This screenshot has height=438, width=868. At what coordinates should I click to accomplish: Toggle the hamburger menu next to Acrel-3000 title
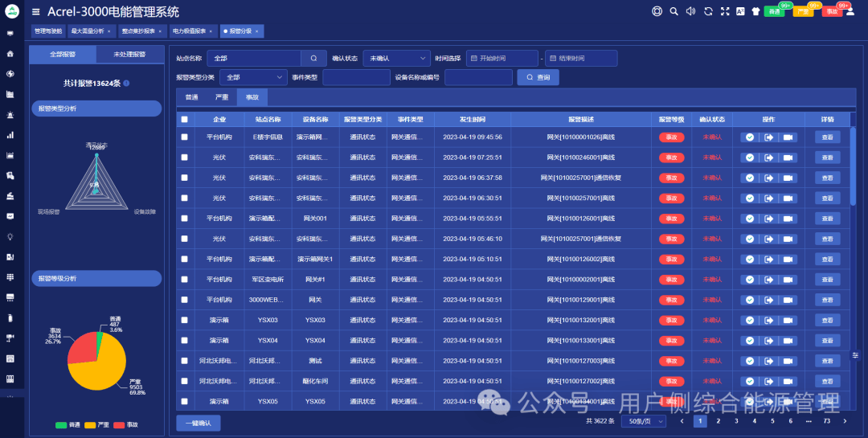point(36,11)
